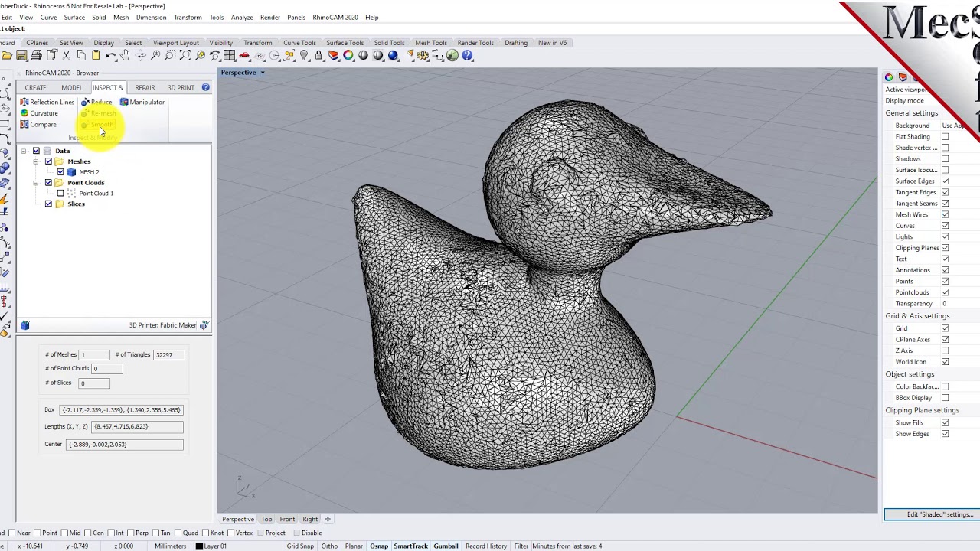Check the Point Cloud 1 checkbox
The image size is (980, 551).
click(60, 194)
